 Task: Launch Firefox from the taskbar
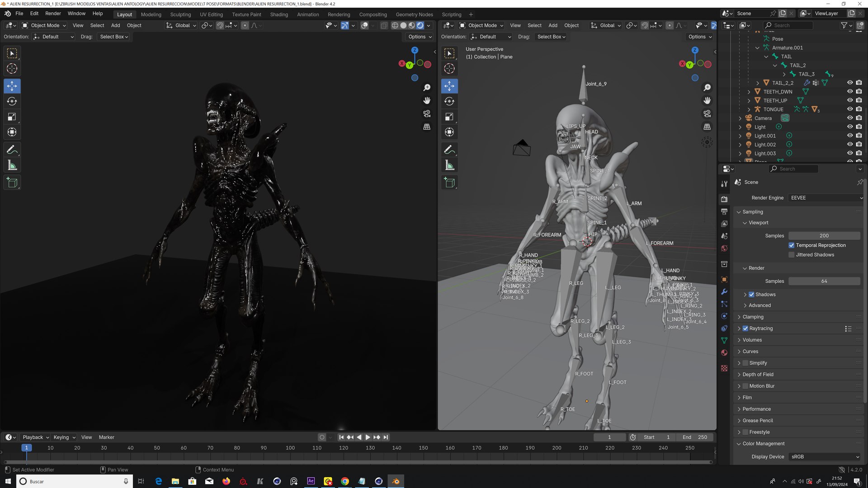tap(226, 481)
